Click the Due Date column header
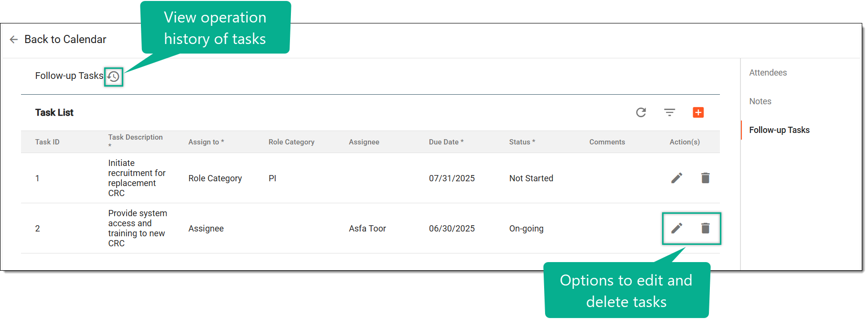This screenshot has width=868, height=319. click(446, 142)
